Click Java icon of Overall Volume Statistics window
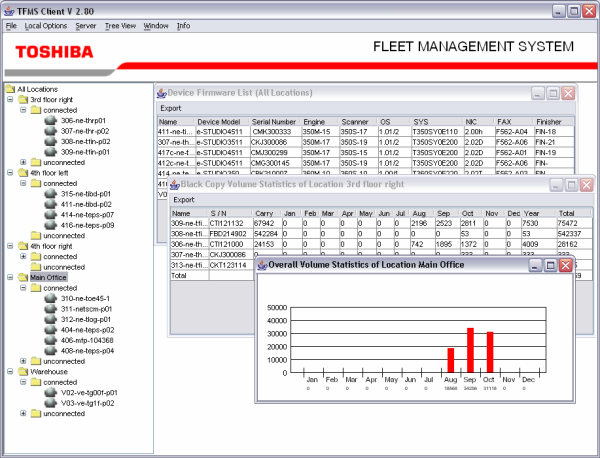Image resolution: width=600 pixels, height=458 pixels. click(262, 265)
